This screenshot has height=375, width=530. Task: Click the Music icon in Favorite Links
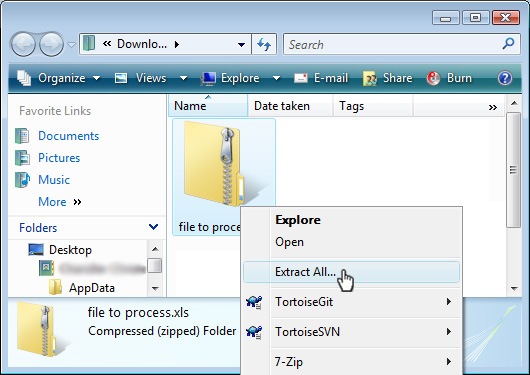(22, 180)
